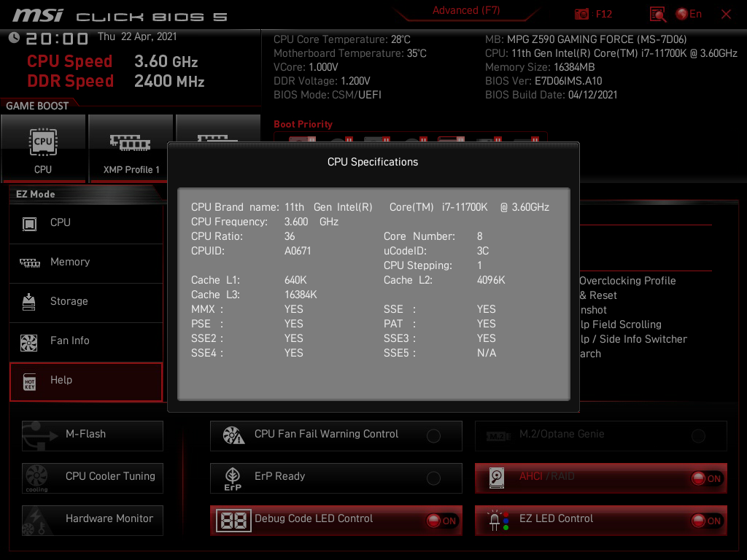Click the XMP Profile 1 memory icon

coord(130,142)
